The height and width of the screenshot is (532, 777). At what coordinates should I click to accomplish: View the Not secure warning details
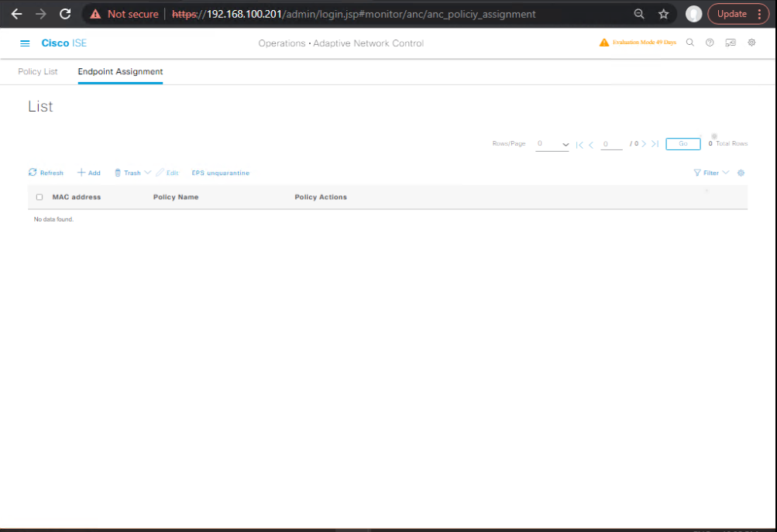click(x=124, y=14)
